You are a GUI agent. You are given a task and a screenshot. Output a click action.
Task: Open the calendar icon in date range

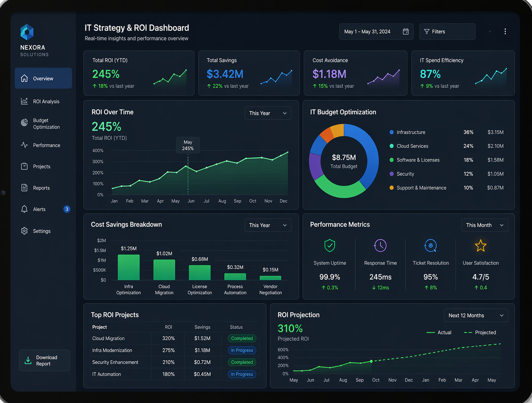[x=406, y=31]
